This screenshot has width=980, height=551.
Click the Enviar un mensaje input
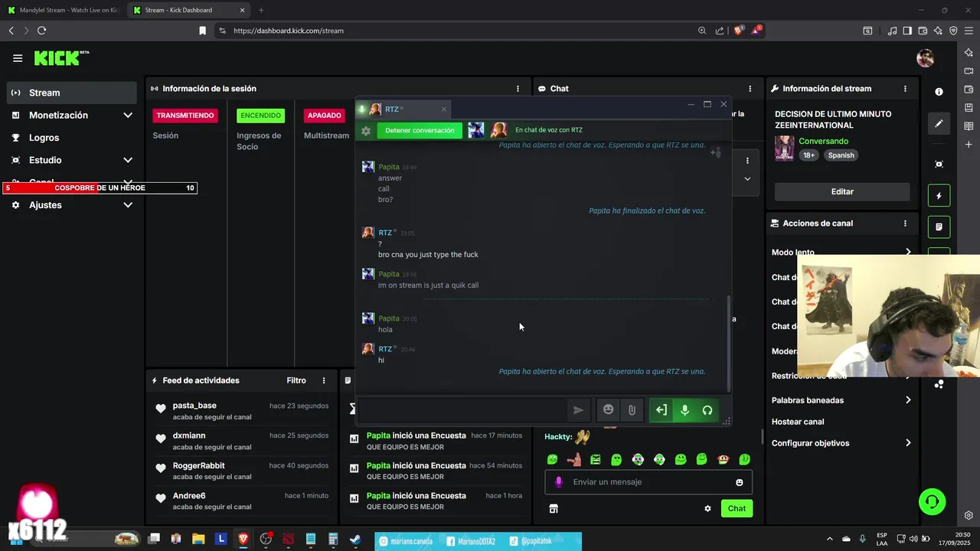pos(649,482)
